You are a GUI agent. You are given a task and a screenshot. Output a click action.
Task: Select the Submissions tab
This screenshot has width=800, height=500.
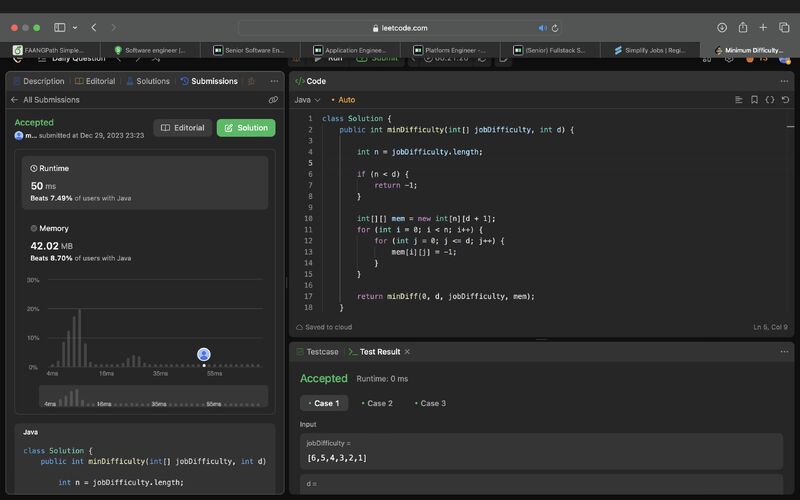(x=209, y=81)
